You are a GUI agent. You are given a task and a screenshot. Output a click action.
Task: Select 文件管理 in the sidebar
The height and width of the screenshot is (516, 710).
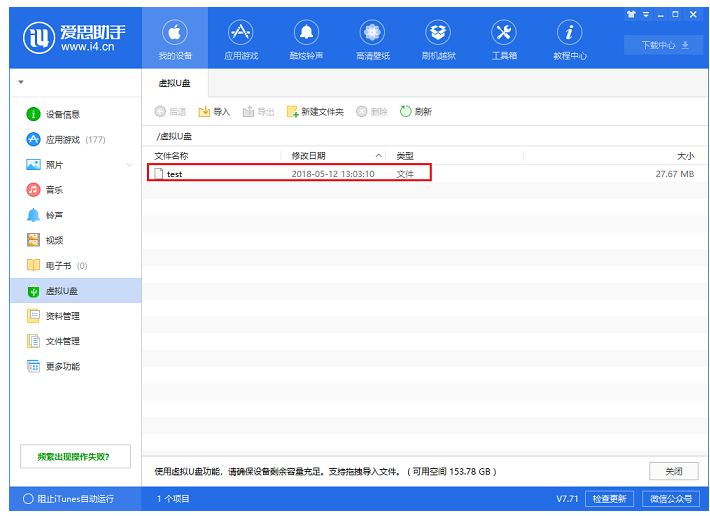click(x=76, y=341)
